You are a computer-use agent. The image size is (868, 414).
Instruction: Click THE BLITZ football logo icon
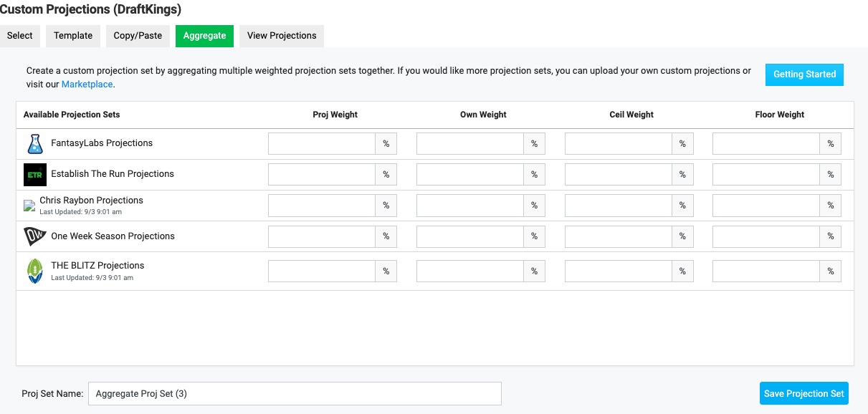tap(35, 271)
